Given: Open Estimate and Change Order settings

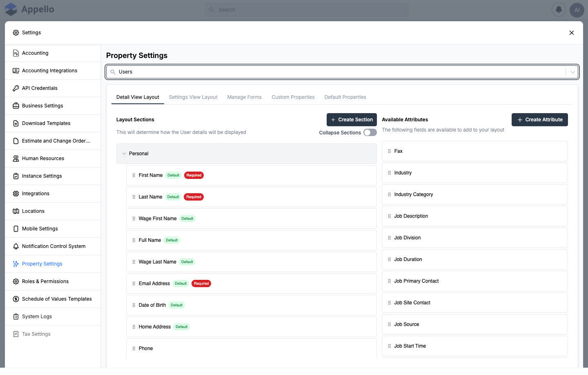Looking at the screenshot, I should pos(53,141).
